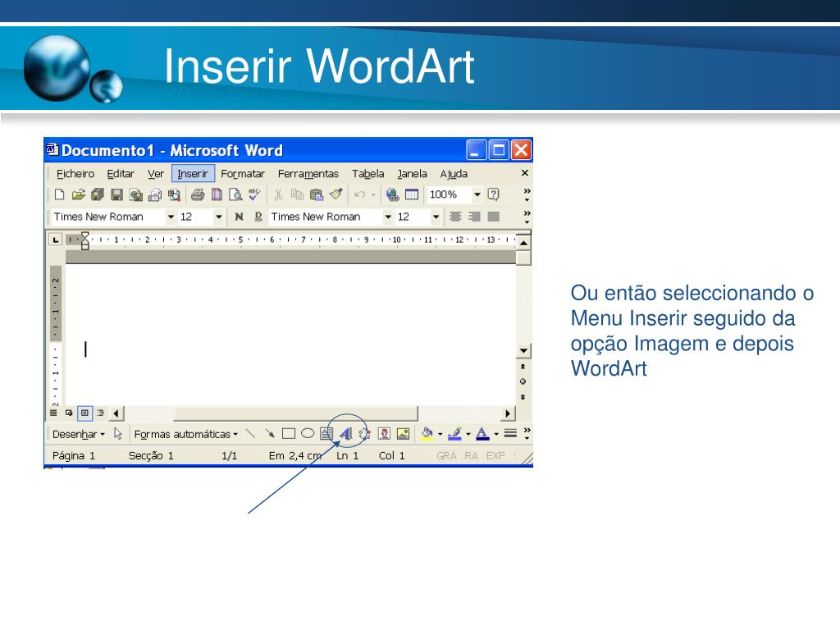This screenshot has width=840, height=630.
Task: Align paragraph text to the right
Action: click(474, 217)
